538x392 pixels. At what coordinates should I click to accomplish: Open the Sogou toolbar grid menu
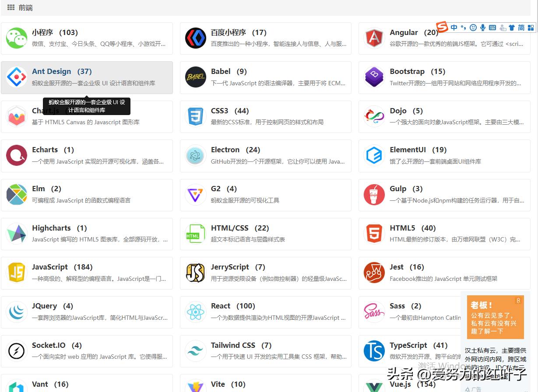[x=531, y=27]
